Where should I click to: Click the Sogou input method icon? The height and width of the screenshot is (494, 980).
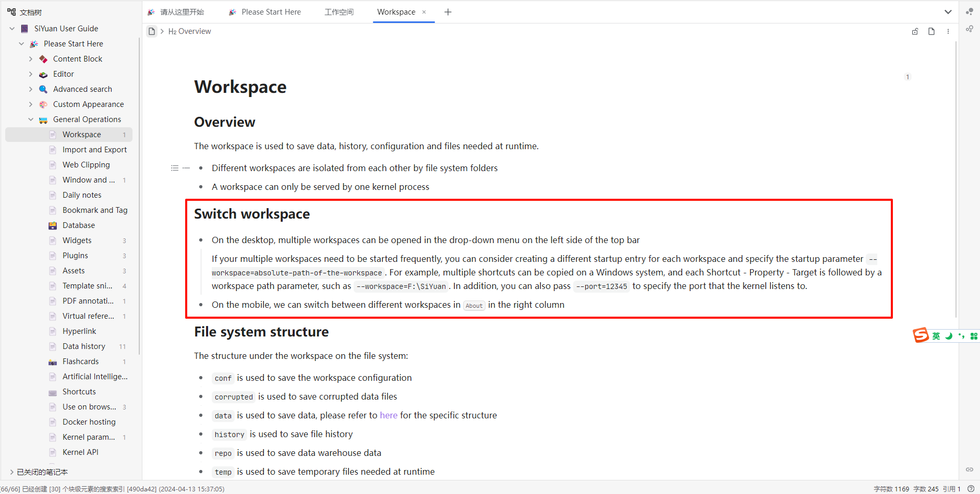921,335
